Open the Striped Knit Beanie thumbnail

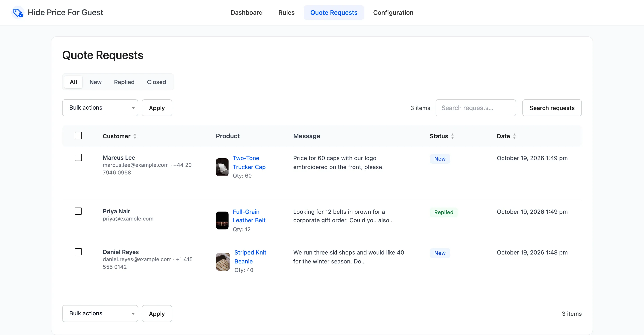pos(223,261)
